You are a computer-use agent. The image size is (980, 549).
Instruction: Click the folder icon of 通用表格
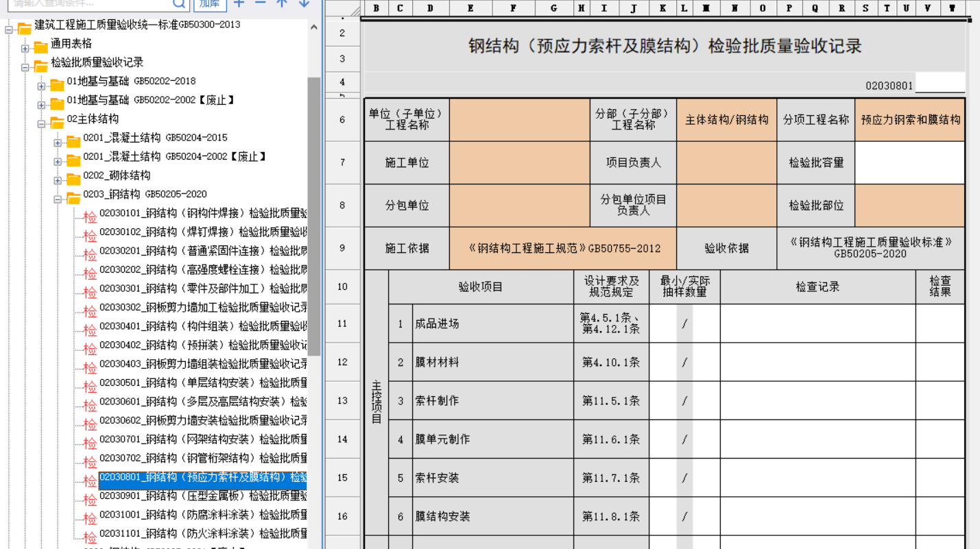(x=41, y=47)
